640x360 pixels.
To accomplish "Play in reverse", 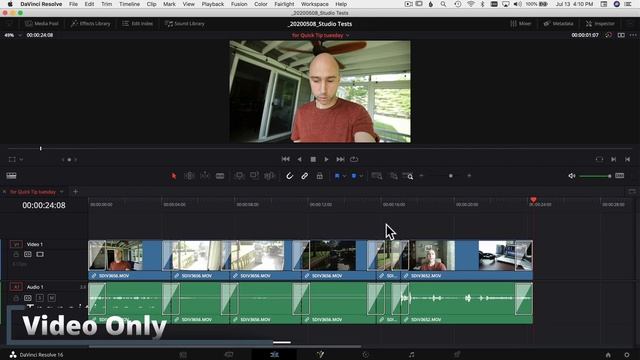I will 300,159.
